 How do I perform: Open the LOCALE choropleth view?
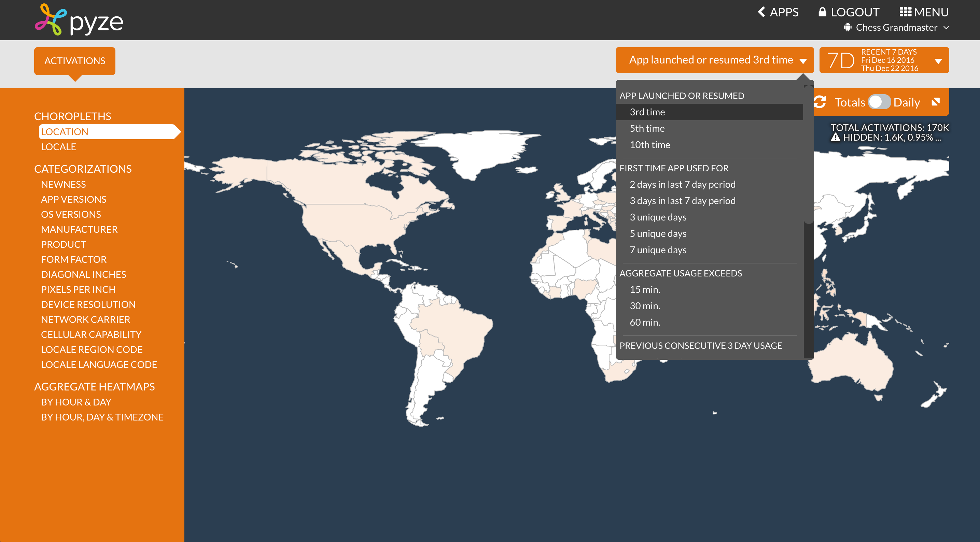click(x=58, y=147)
